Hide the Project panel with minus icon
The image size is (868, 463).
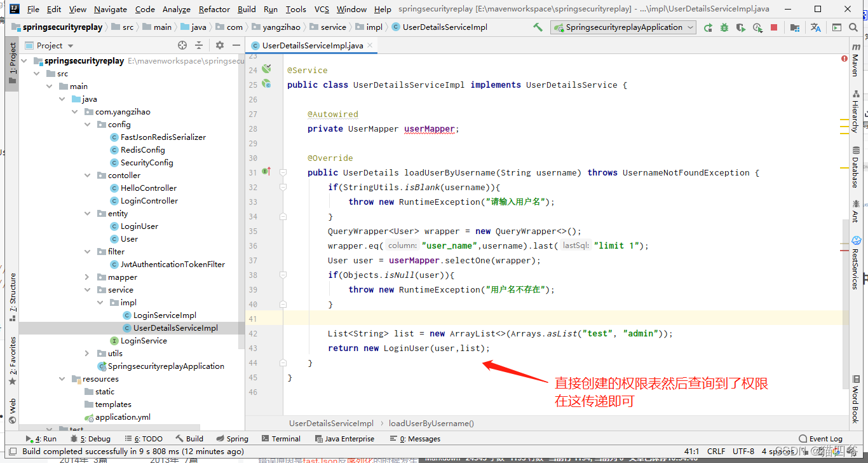(236, 45)
